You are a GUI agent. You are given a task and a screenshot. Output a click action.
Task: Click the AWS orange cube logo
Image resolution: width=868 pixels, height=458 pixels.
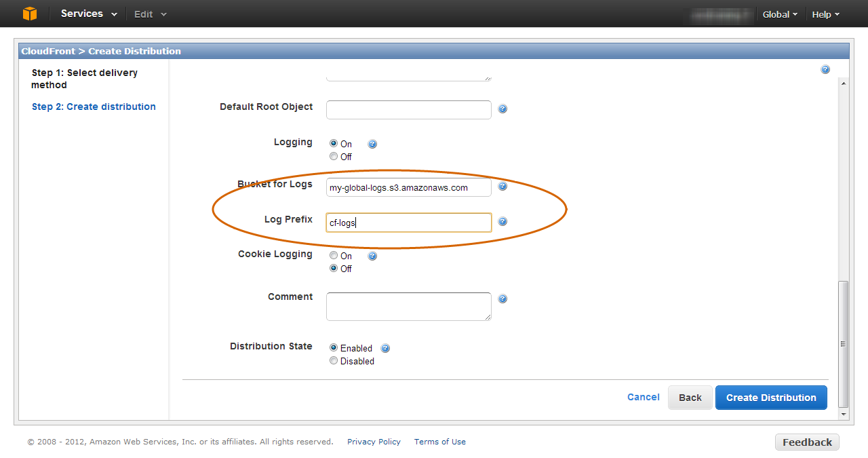click(30, 14)
